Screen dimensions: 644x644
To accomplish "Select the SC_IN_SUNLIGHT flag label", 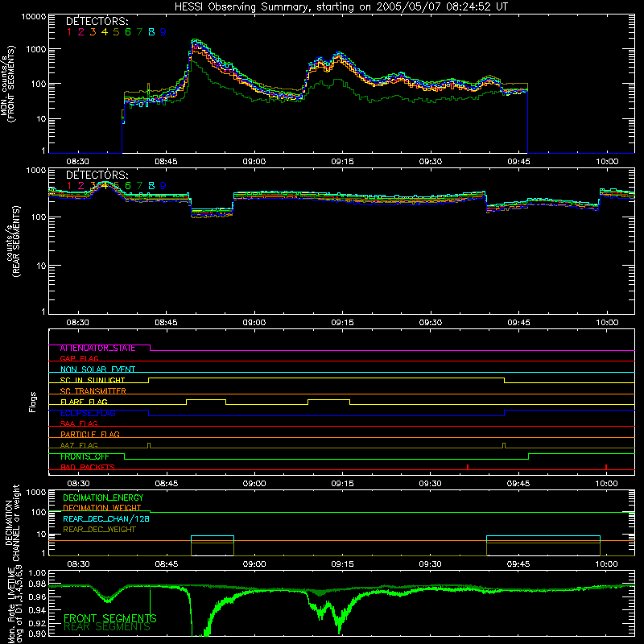I will [x=93, y=380].
